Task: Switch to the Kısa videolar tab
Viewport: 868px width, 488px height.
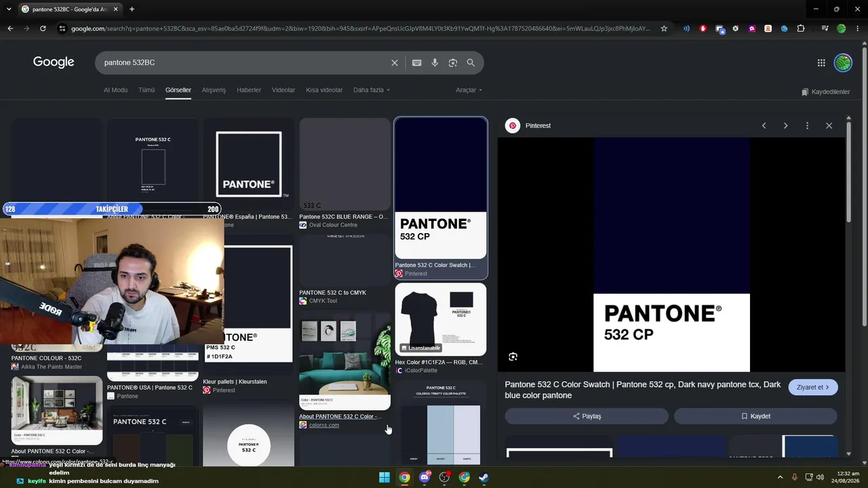Action: [x=324, y=90]
